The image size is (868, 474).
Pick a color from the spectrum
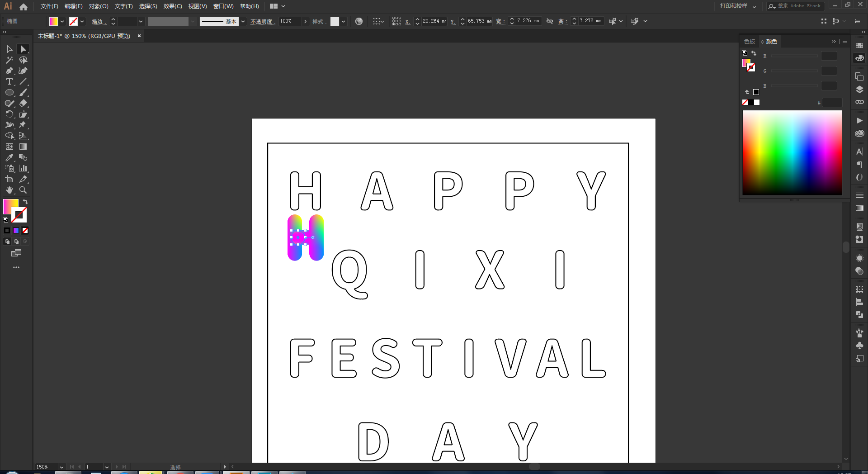(792, 152)
